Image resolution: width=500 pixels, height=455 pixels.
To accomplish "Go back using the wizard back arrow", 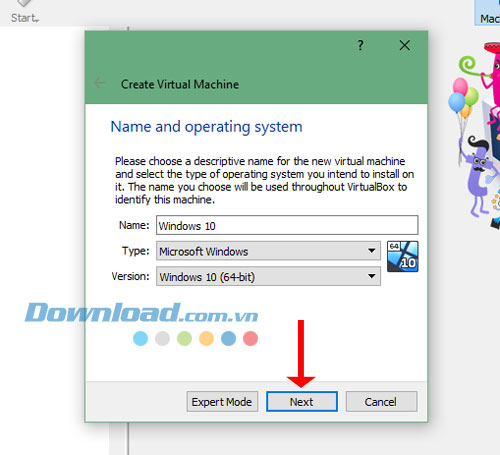I will click(99, 83).
